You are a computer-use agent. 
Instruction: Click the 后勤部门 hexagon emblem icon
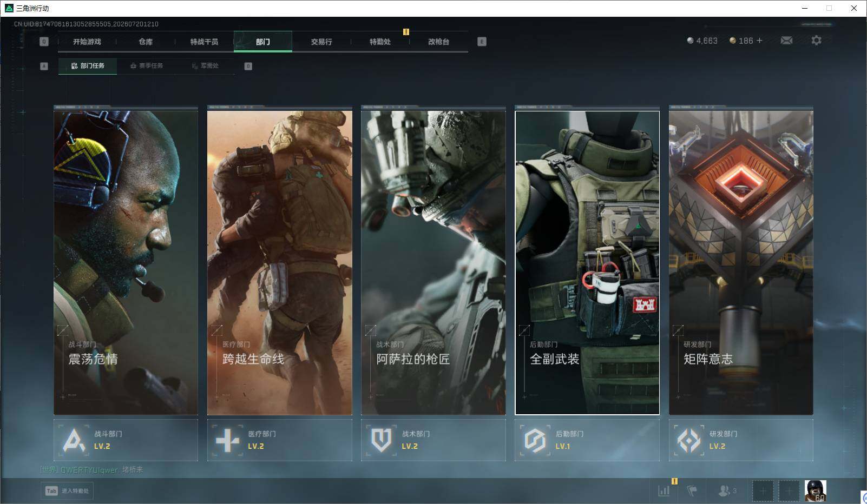coord(535,440)
